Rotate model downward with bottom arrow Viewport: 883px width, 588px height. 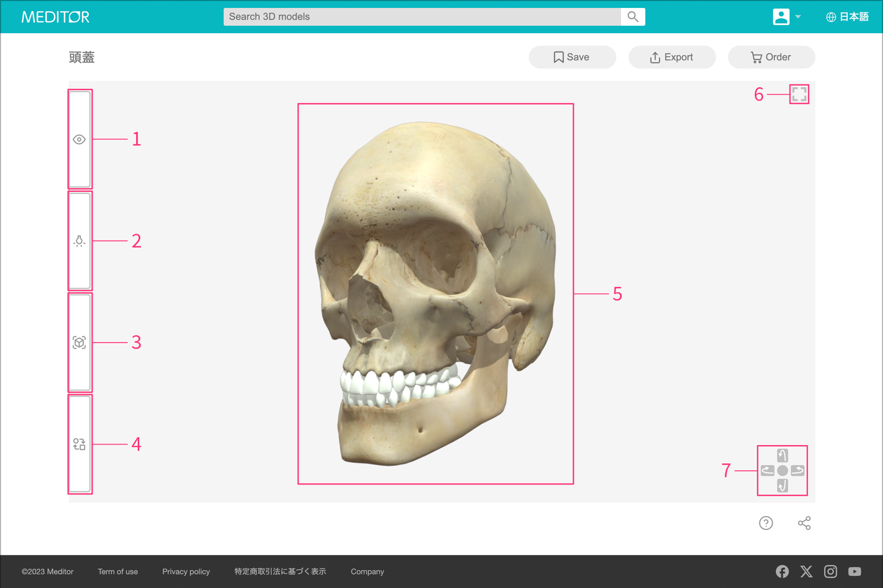tap(782, 486)
